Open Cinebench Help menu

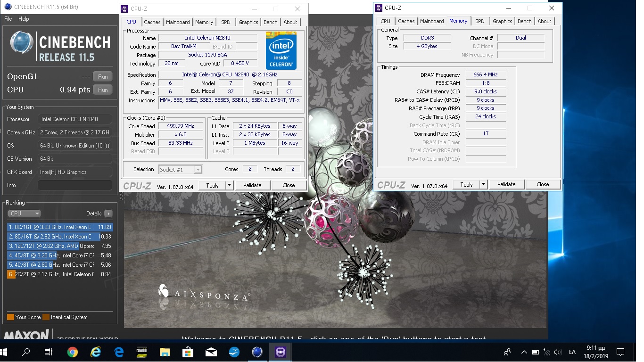click(x=24, y=19)
